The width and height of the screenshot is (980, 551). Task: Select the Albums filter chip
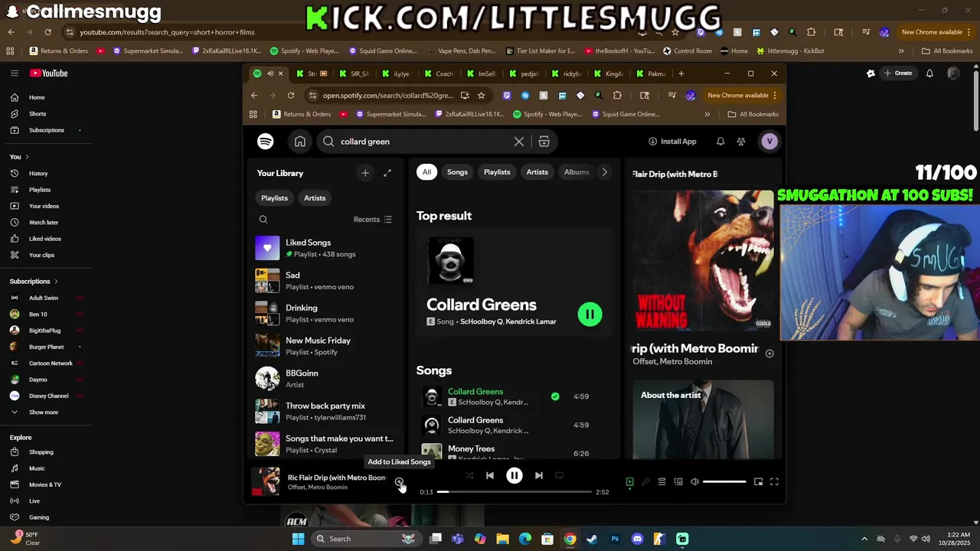(x=577, y=172)
